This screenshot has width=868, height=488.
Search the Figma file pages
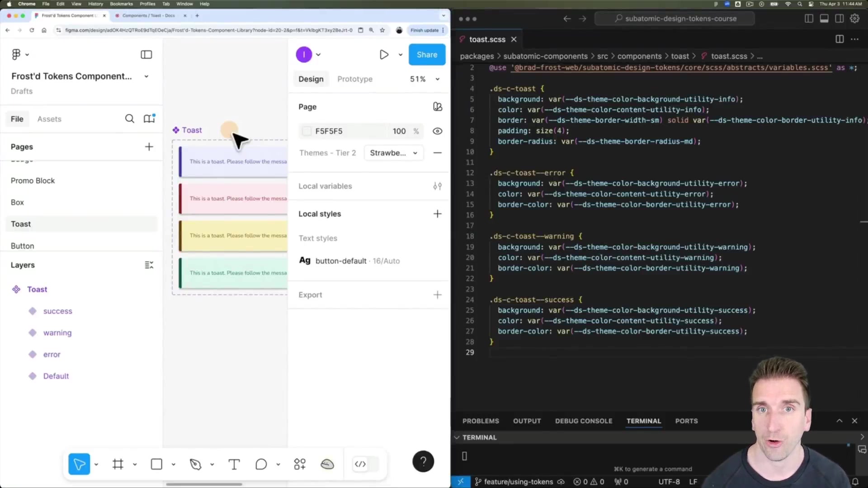click(129, 119)
